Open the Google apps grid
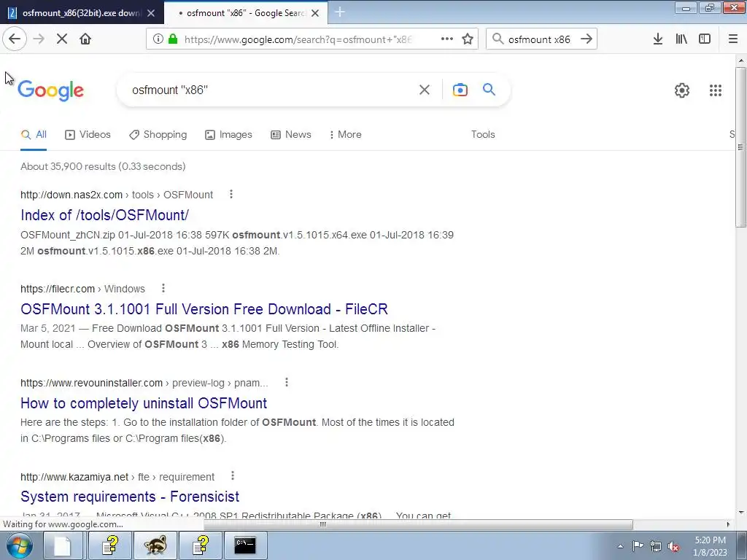 [716, 90]
